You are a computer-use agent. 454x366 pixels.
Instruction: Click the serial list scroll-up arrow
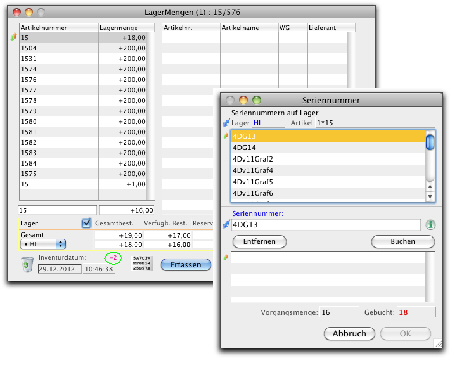pyautogui.click(x=430, y=187)
